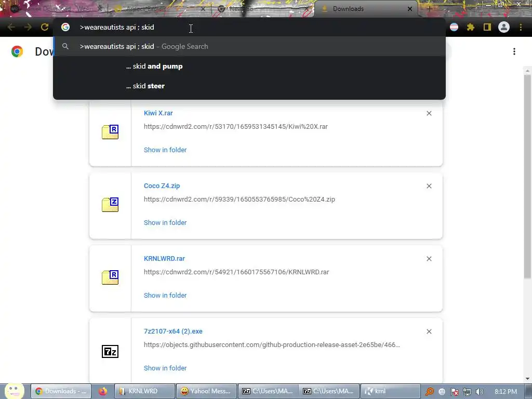Open the second 7-Zip C:\Users taskbar window
Image resolution: width=532 pixels, height=399 pixels.
tap(329, 391)
